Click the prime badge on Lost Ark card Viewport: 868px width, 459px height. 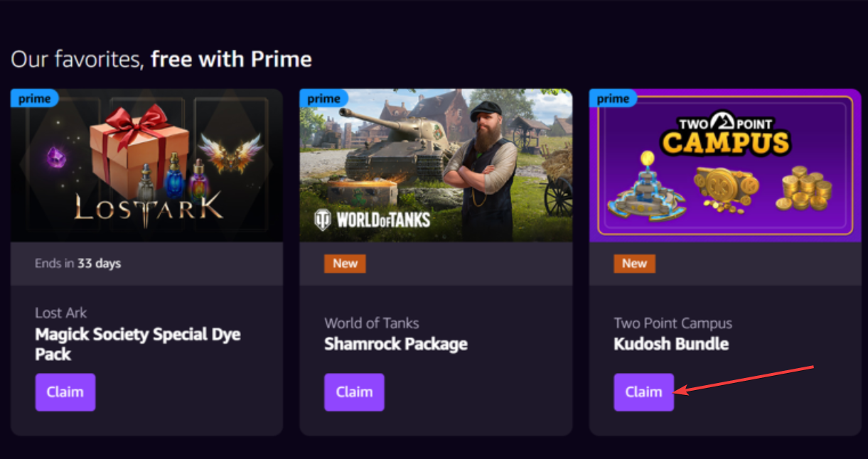[34, 98]
